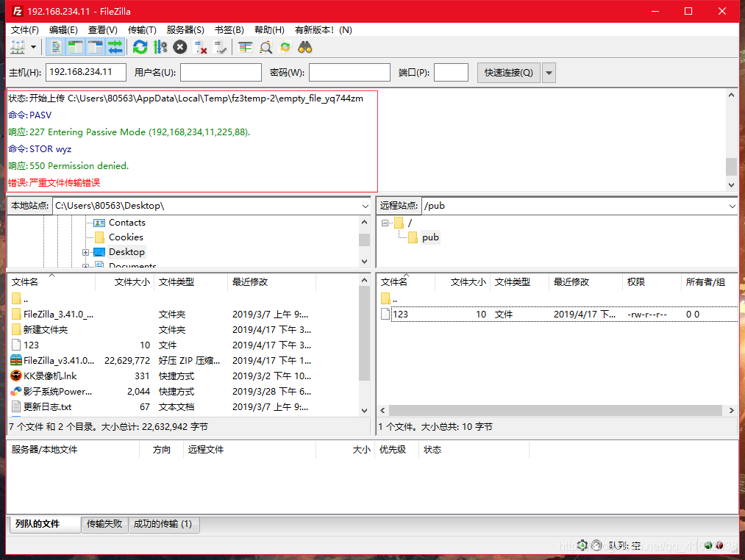This screenshot has height=560, width=745.
Task: Reconnect to the last server
Action: (x=220, y=47)
